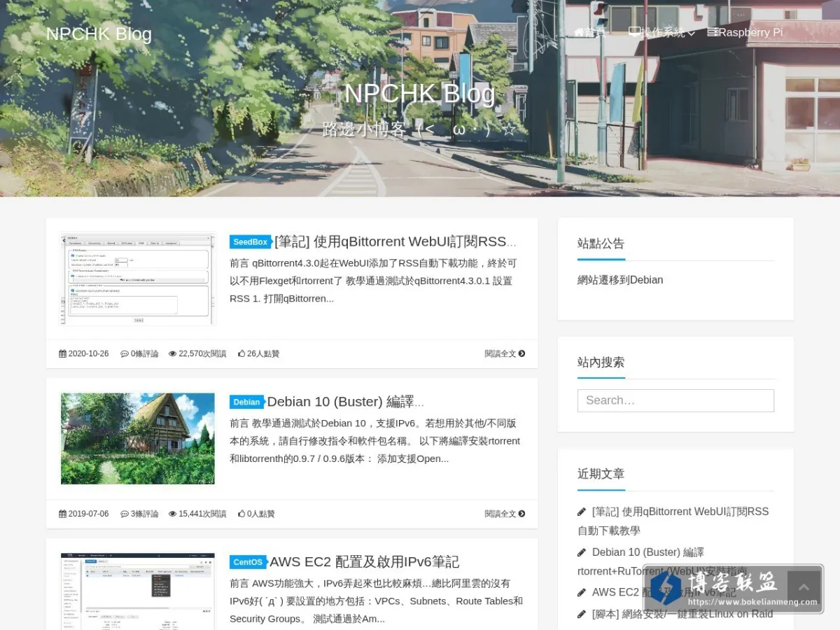Open recent post AWS EC2 in sidebar

coord(664,592)
